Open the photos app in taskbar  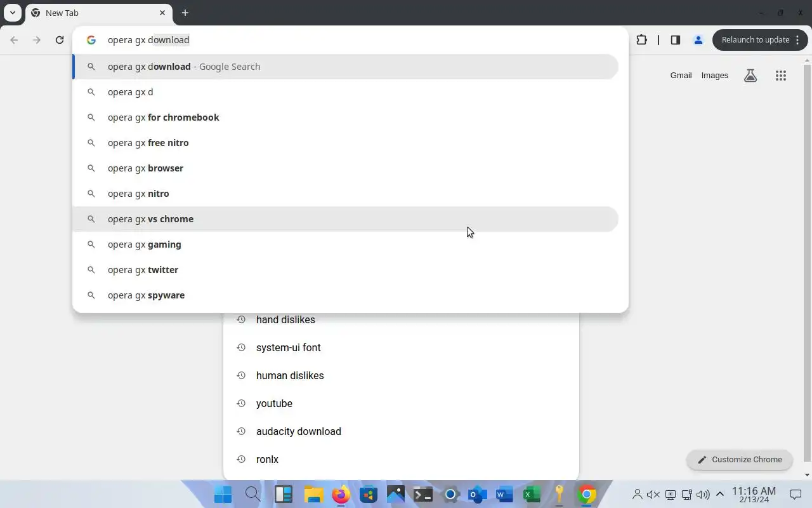396,495
